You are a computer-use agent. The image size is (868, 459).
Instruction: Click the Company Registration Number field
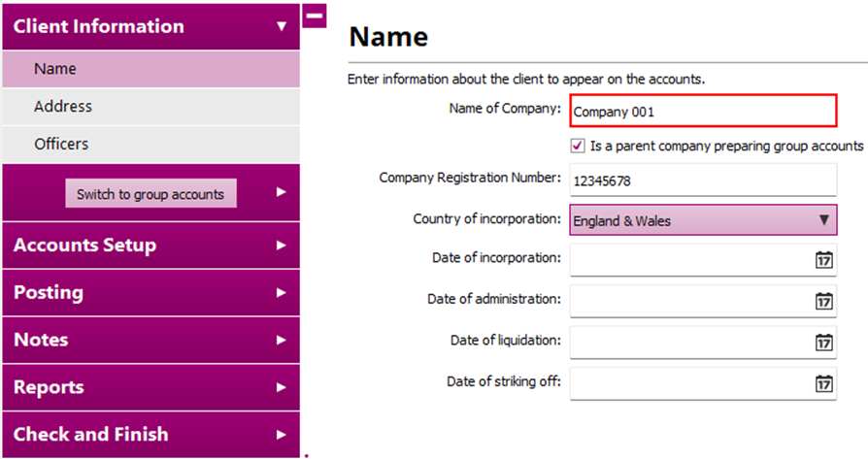[x=703, y=180]
